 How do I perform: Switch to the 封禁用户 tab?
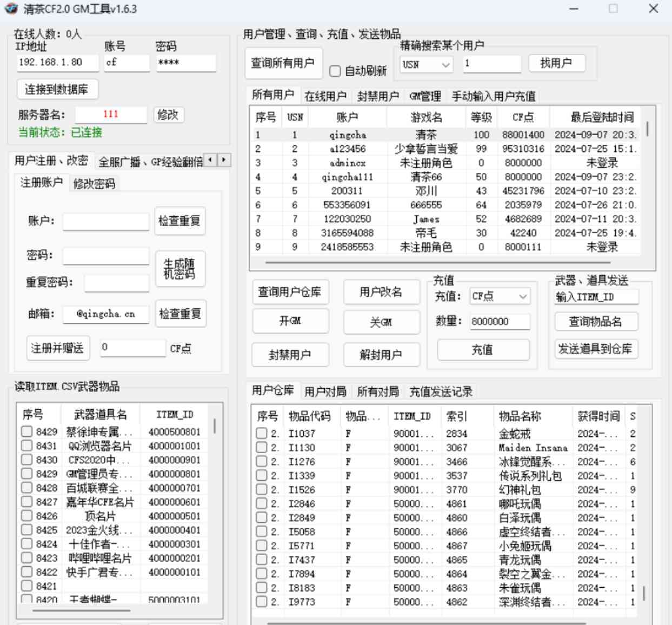tap(378, 96)
